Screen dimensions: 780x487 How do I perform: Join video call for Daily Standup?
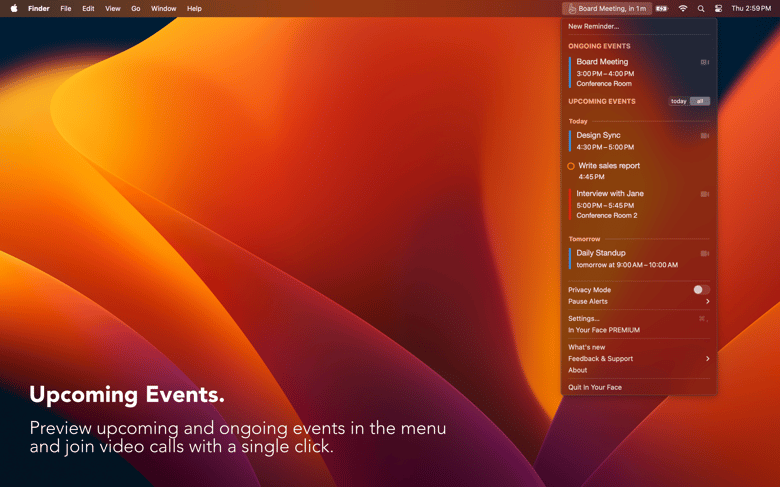coord(705,253)
